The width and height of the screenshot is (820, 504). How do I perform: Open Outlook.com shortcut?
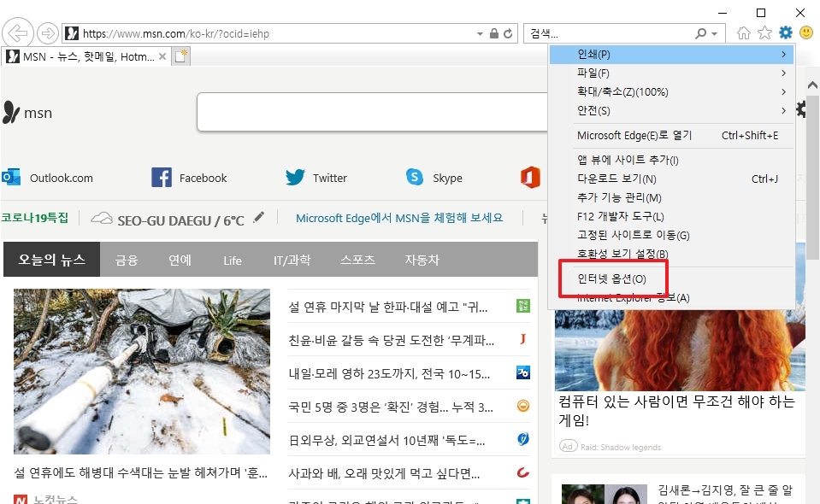pyautogui.click(x=48, y=178)
